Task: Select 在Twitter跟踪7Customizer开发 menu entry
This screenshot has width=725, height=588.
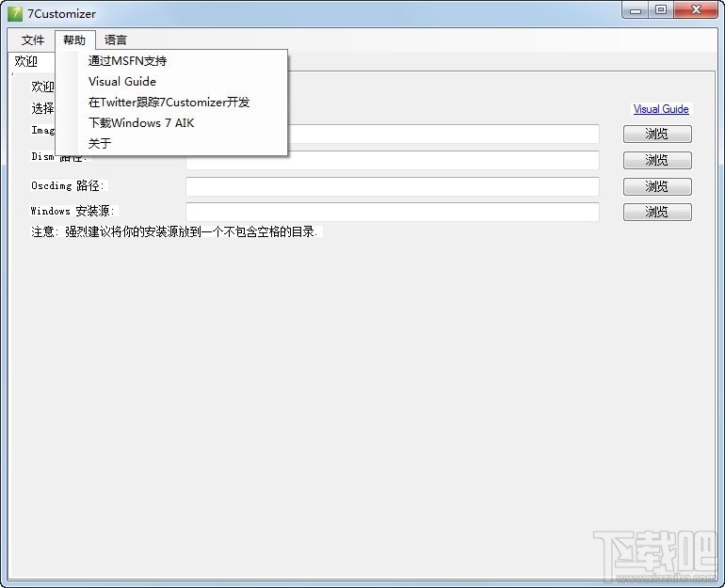Action: click(171, 103)
